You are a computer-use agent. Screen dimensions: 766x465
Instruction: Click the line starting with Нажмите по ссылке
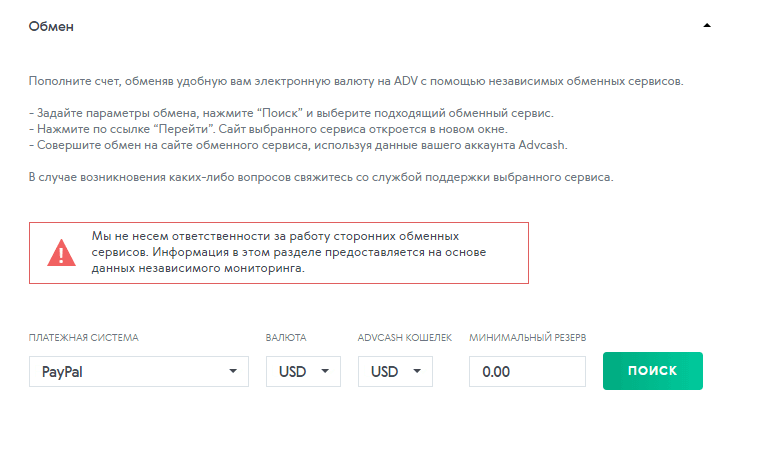(x=268, y=129)
